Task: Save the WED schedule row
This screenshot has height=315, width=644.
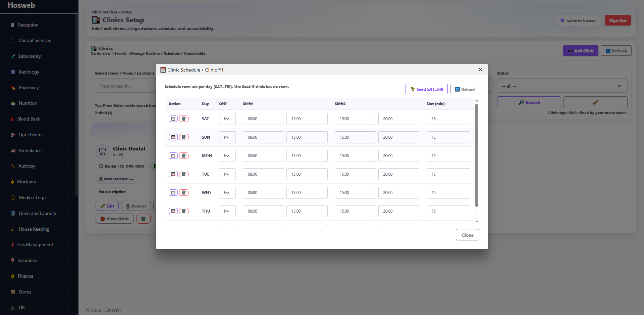Action: (x=173, y=192)
